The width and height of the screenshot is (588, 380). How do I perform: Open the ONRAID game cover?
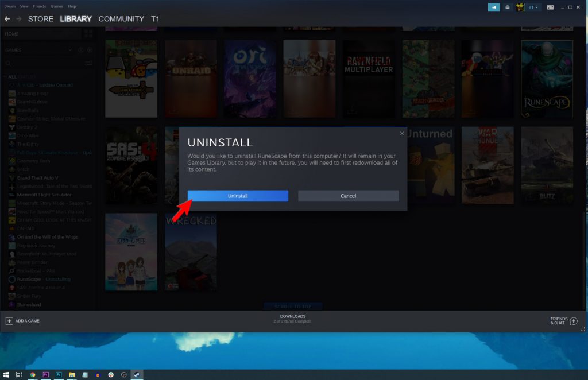pos(191,79)
